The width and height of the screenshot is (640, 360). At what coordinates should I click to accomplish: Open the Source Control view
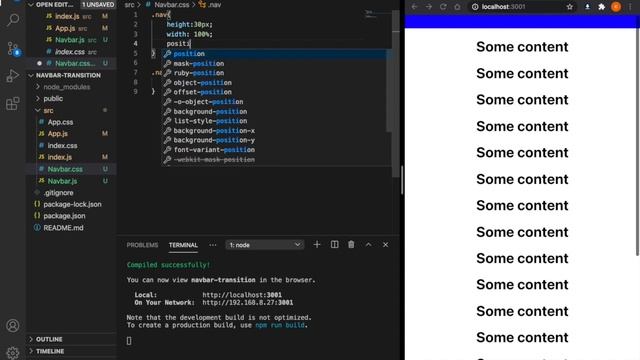pyautogui.click(x=13, y=49)
